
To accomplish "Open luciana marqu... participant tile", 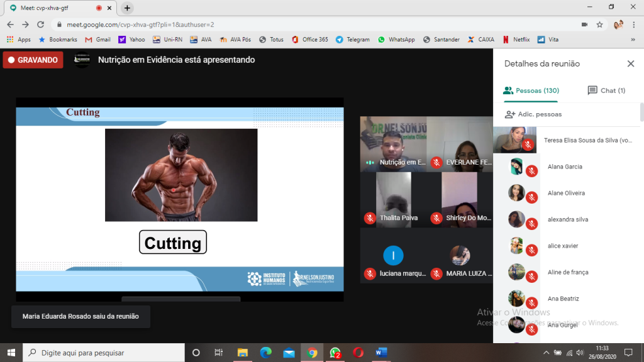I will 394,256.
